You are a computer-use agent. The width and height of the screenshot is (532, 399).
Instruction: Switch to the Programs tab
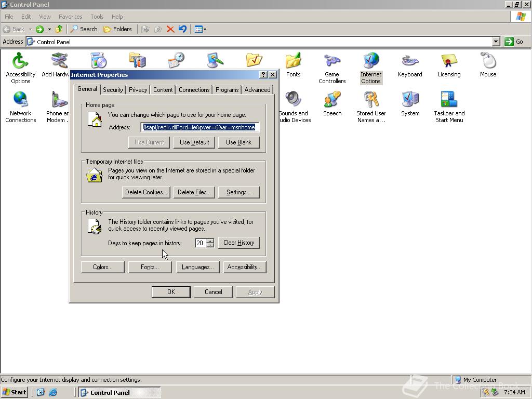click(227, 90)
